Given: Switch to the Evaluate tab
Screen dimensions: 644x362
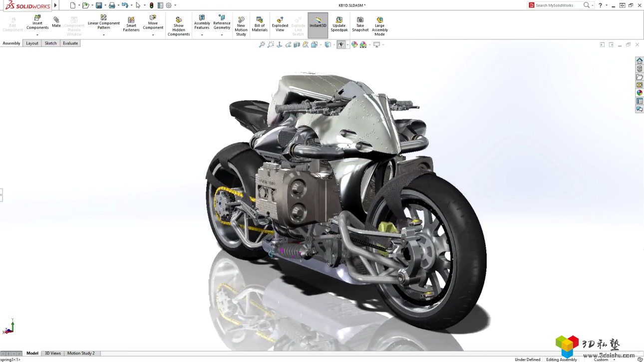Looking at the screenshot, I should pyautogui.click(x=70, y=43).
